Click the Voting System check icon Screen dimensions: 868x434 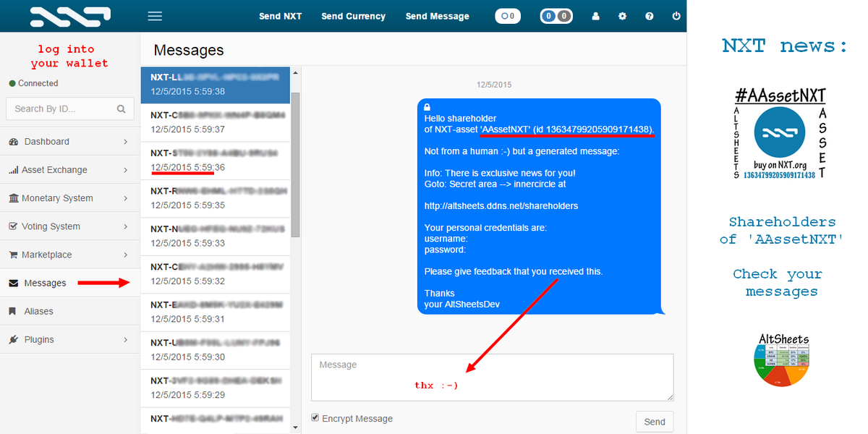(14, 226)
